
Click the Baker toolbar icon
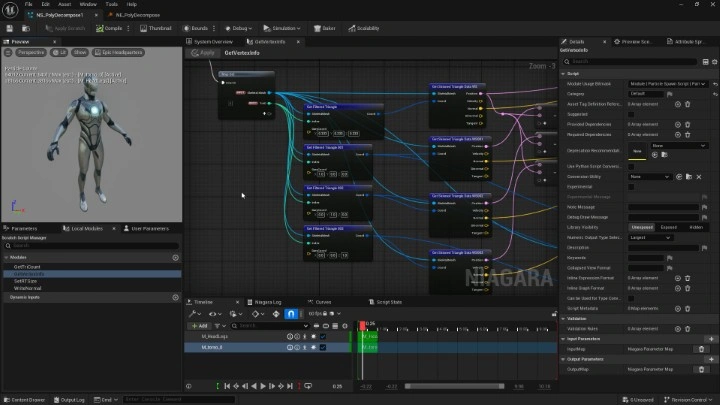(x=320, y=29)
